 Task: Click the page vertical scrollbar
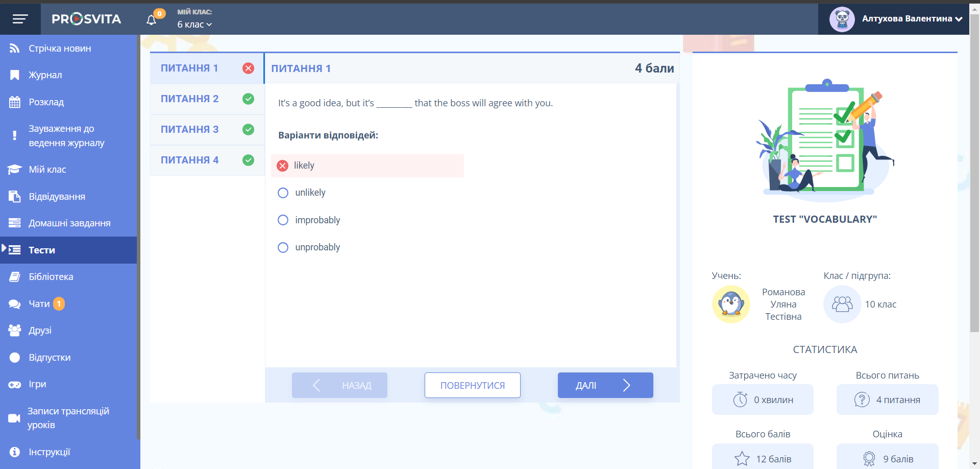[x=974, y=174]
